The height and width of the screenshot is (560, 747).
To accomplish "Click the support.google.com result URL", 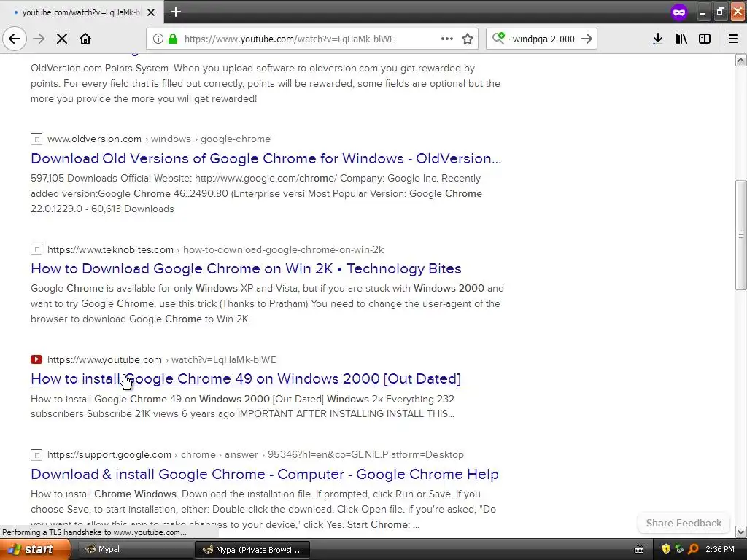I will tap(255, 455).
